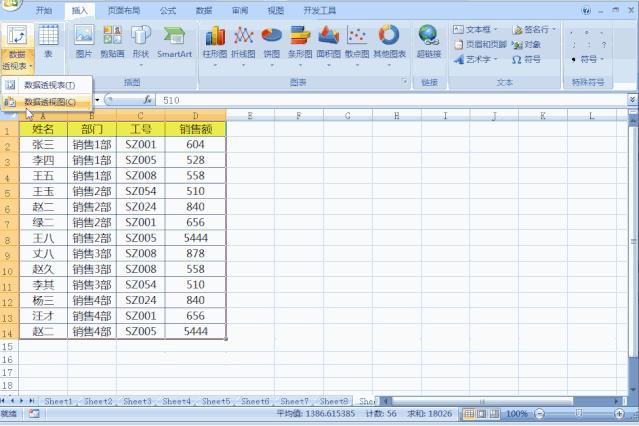Click the 对象 object button
This screenshot has width=639, height=426.
[526, 45]
